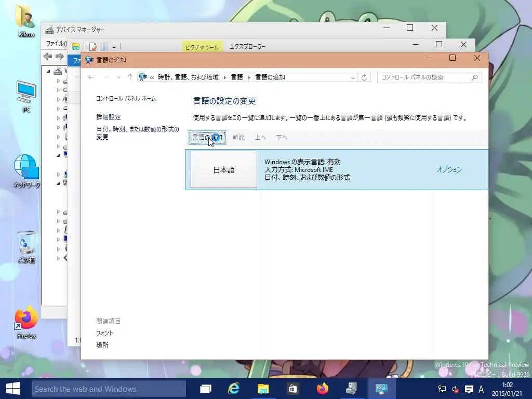
Task: Click Search the web and Windows box
Action: tap(109, 389)
